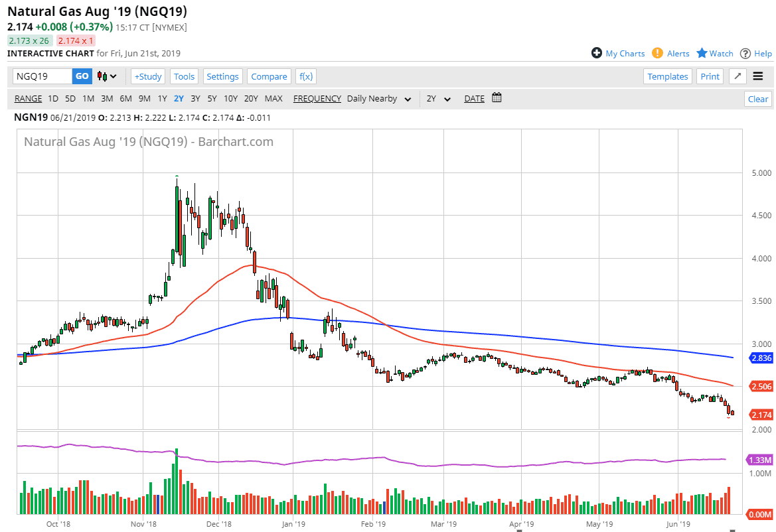Image resolution: width=776 pixels, height=532 pixels.
Task: Click the My Charts plus icon
Action: click(x=597, y=53)
